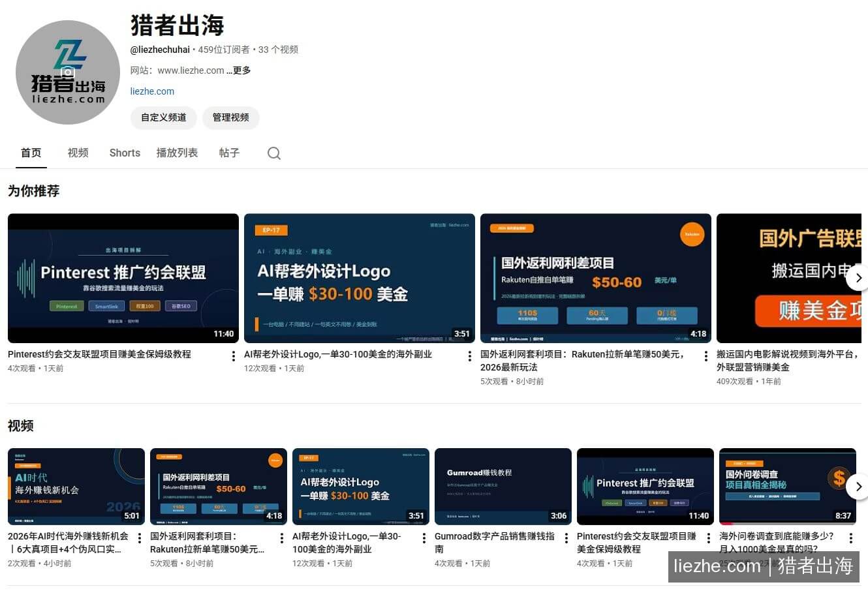
Task: Open options menu for AI帮老外设计Logo video in 视频 row
Action: click(424, 538)
